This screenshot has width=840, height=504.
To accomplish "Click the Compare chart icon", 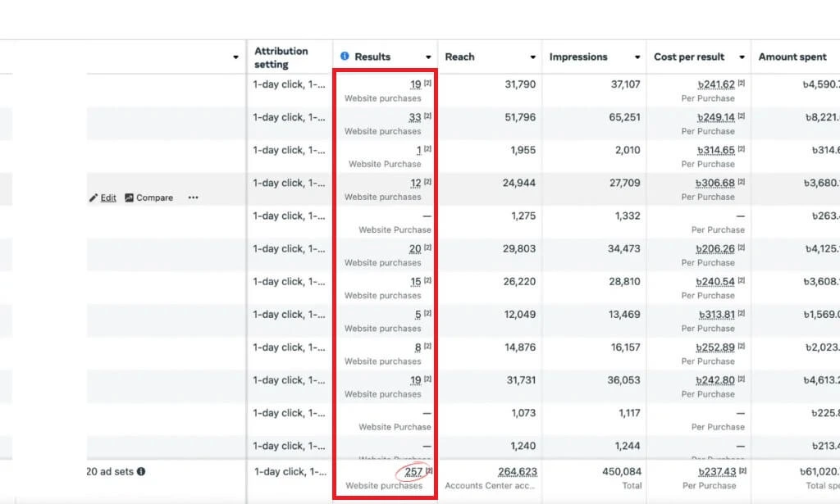I will tap(130, 198).
